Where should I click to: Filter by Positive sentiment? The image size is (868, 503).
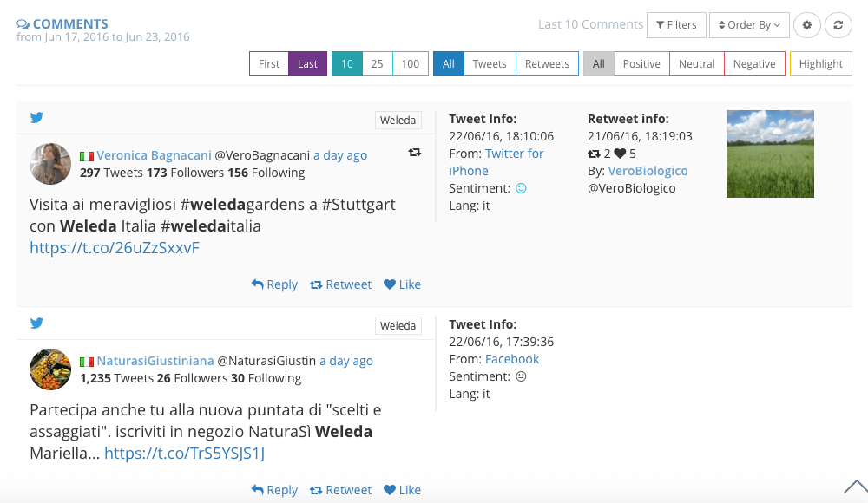point(641,63)
